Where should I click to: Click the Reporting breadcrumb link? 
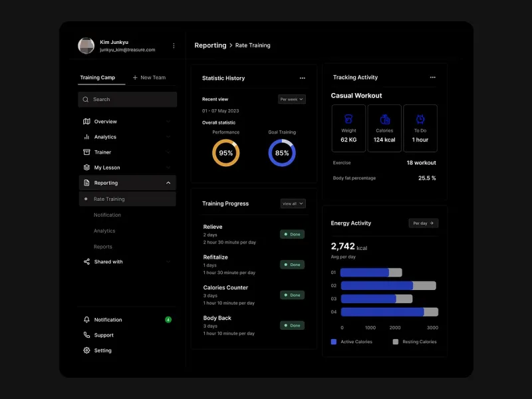pos(210,45)
